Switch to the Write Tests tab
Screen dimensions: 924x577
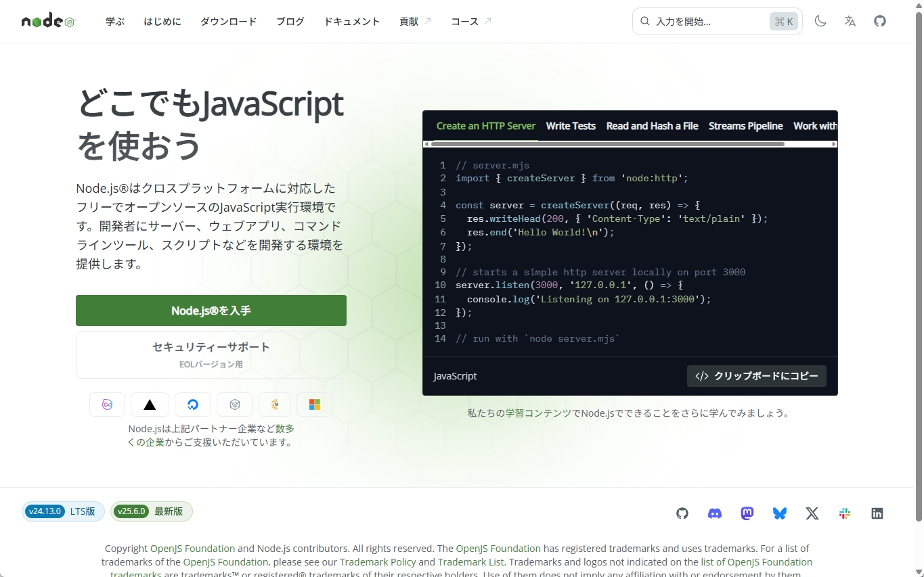(x=571, y=126)
